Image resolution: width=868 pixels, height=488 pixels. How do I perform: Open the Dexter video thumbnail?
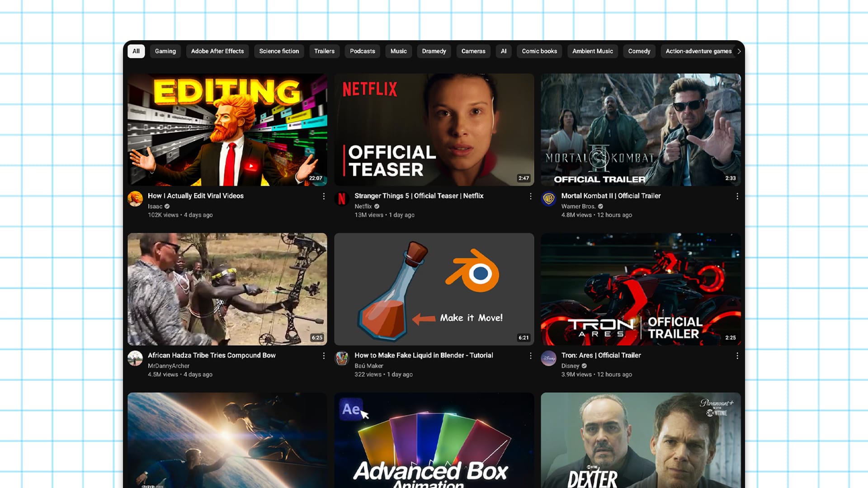click(x=641, y=440)
